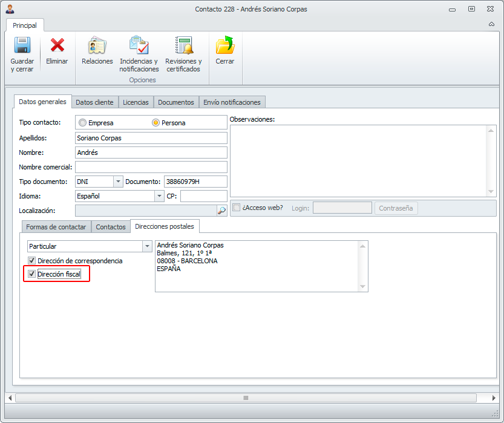Uncheck Dirección de correspondencia
The height and width of the screenshot is (423, 504).
point(32,261)
